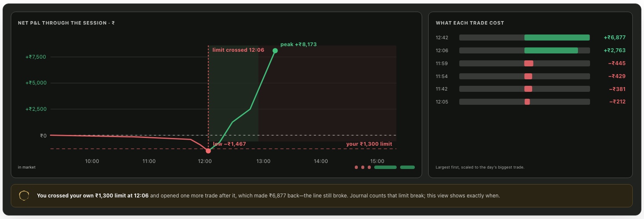Click the shield icon in the limit banner

click(24, 196)
